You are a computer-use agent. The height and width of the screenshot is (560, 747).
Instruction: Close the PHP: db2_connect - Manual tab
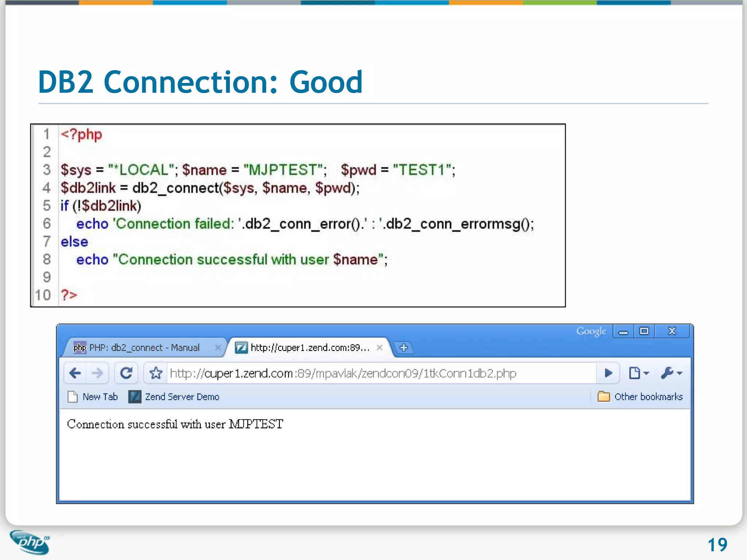(218, 347)
